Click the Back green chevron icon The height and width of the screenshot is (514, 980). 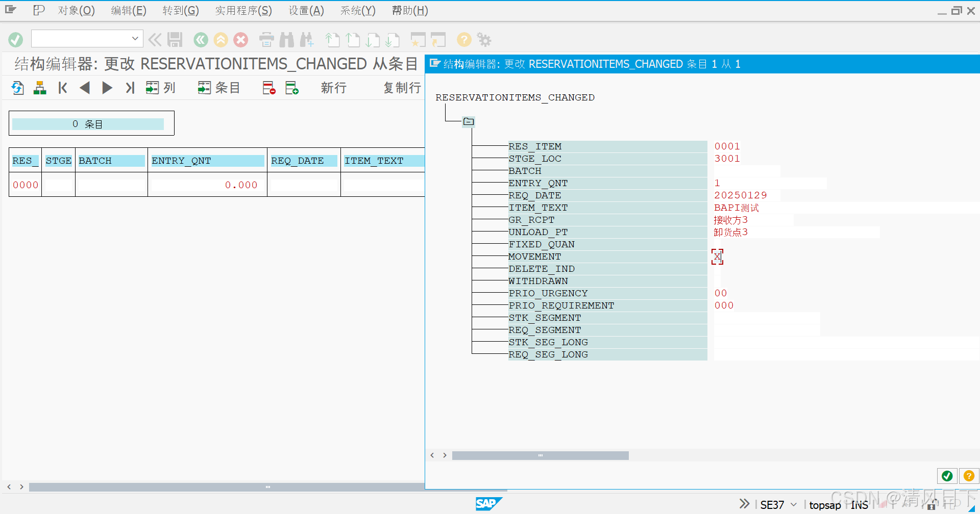point(200,39)
